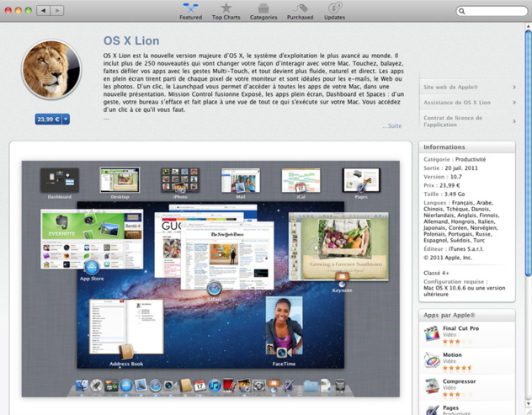The height and width of the screenshot is (415, 532).
Task: Click Address Book icon in Mission Control
Action: coord(126,353)
